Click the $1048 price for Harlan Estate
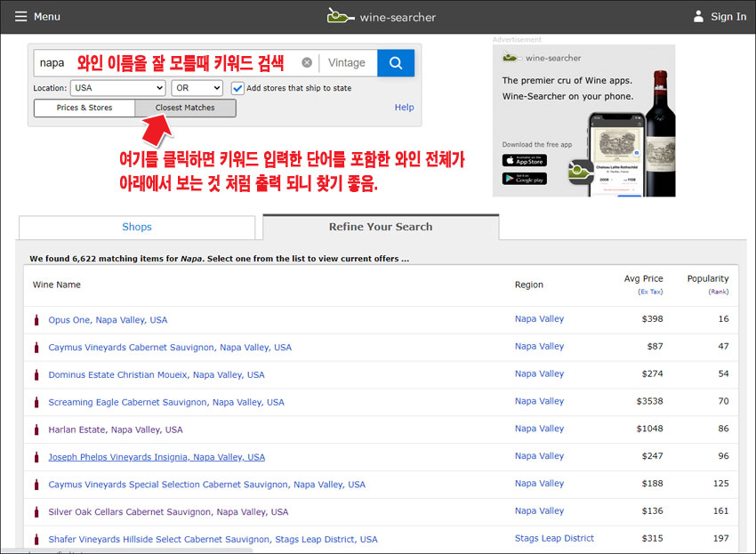756x554 pixels. pos(649,430)
